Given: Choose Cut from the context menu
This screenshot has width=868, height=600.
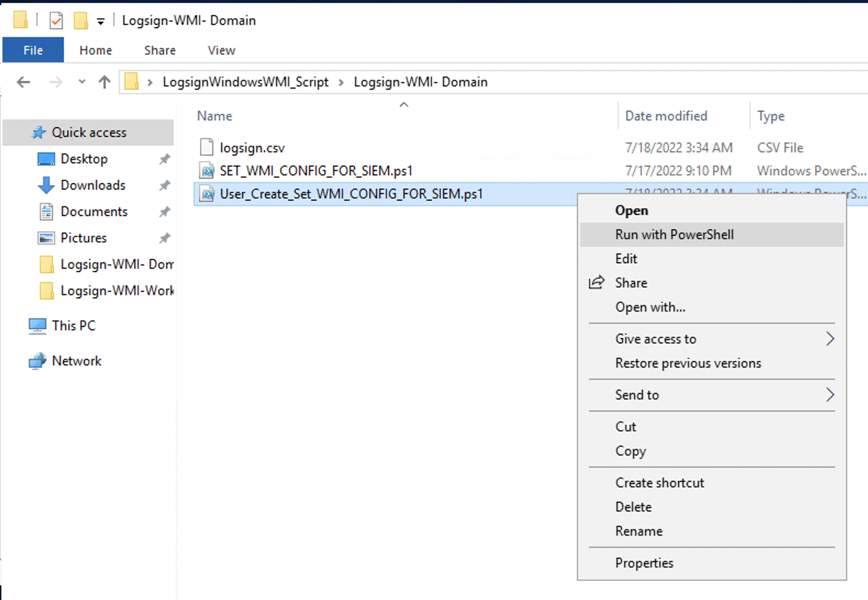Looking at the screenshot, I should tap(711, 427).
